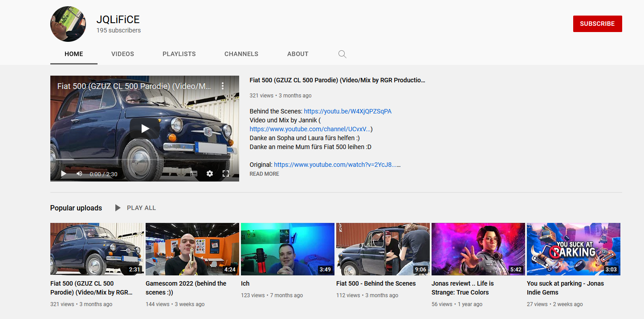
Task: Open featured video title beside player
Action: click(338, 81)
